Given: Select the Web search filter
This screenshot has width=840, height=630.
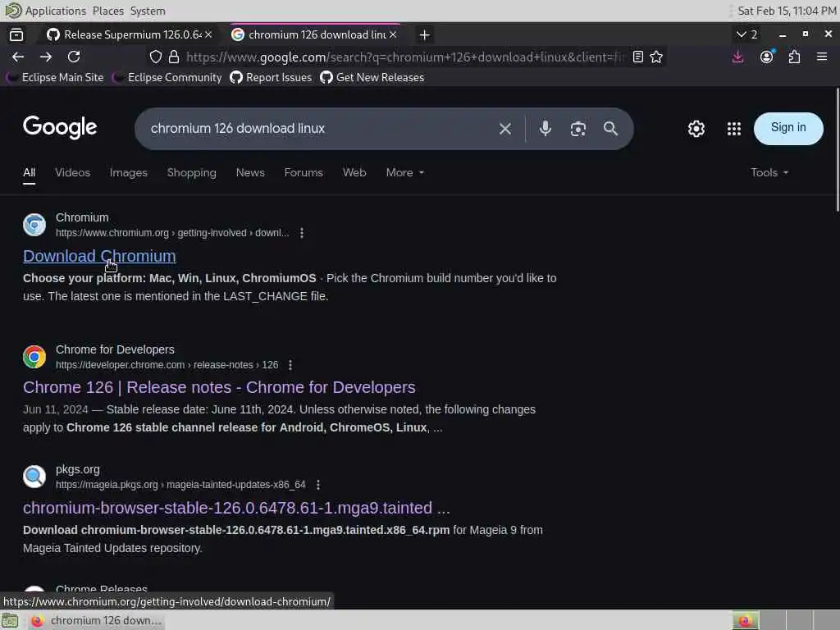Looking at the screenshot, I should click(354, 172).
